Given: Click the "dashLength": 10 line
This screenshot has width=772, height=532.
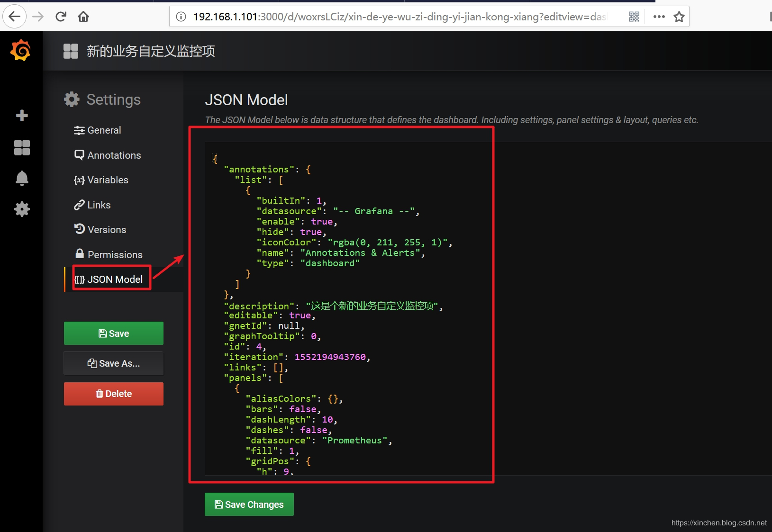Looking at the screenshot, I should tap(291, 419).
